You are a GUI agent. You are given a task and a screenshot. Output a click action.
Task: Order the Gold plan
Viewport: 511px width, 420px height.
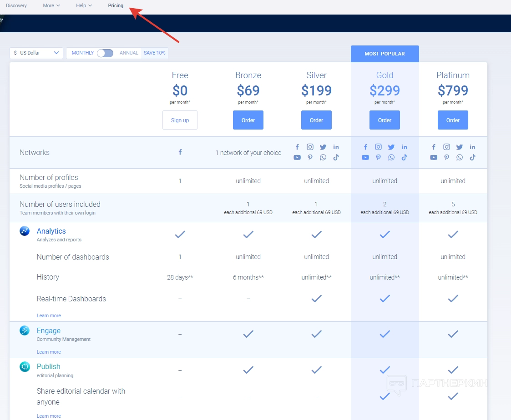point(385,120)
